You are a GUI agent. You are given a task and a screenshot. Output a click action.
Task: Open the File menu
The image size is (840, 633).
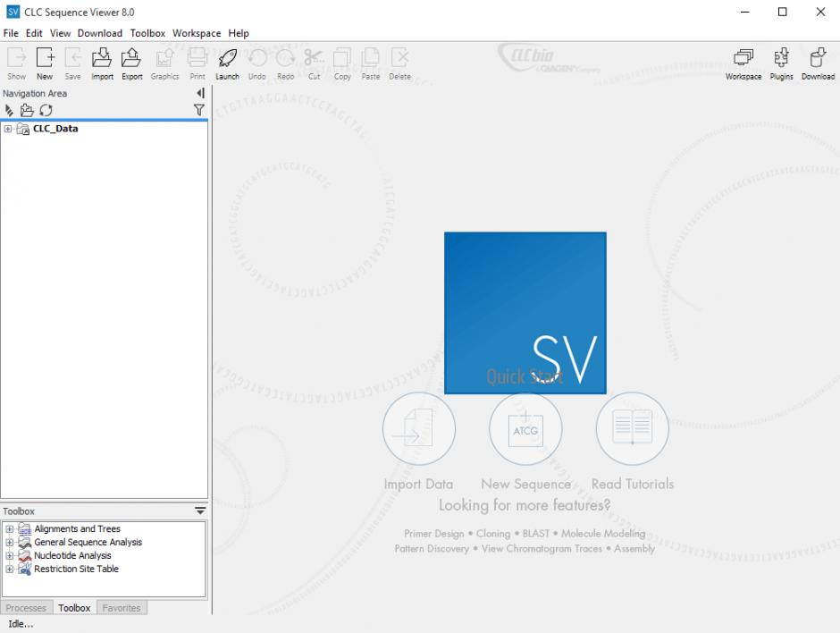pos(11,33)
